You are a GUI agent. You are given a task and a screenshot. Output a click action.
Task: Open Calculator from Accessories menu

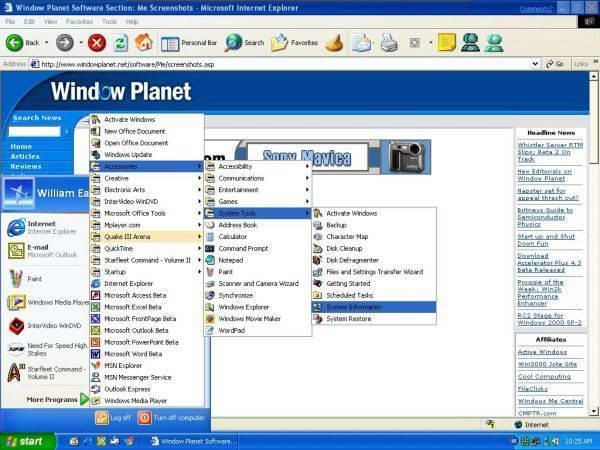(x=258, y=237)
